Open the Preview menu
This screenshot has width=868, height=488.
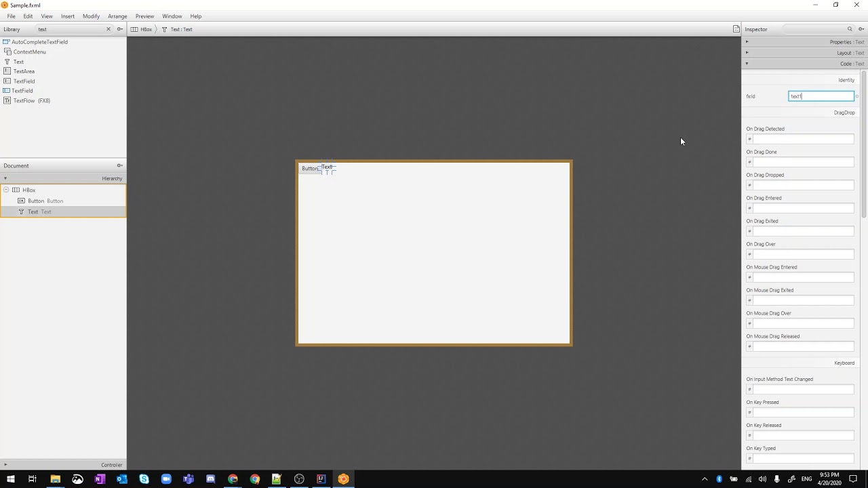point(144,16)
